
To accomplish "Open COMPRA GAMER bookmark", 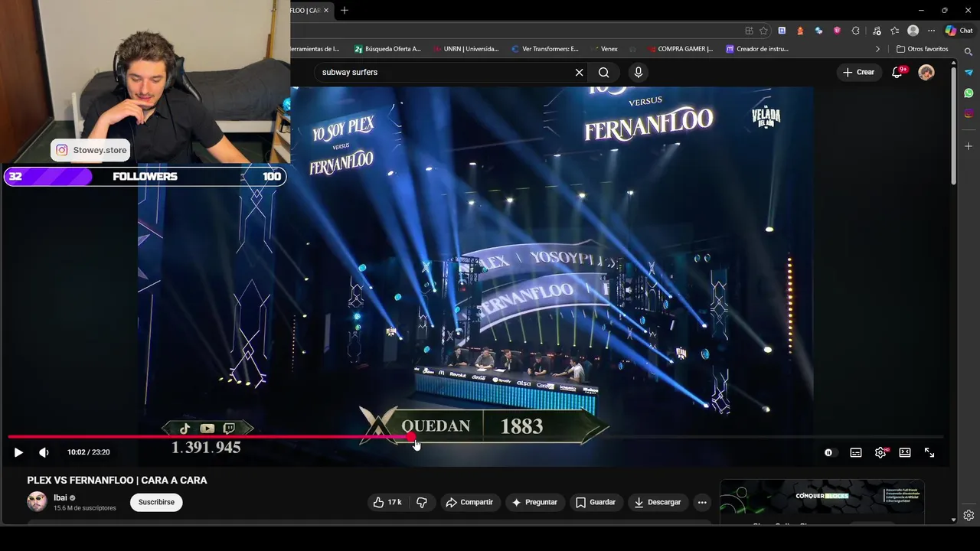I will (x=679, y=49).
